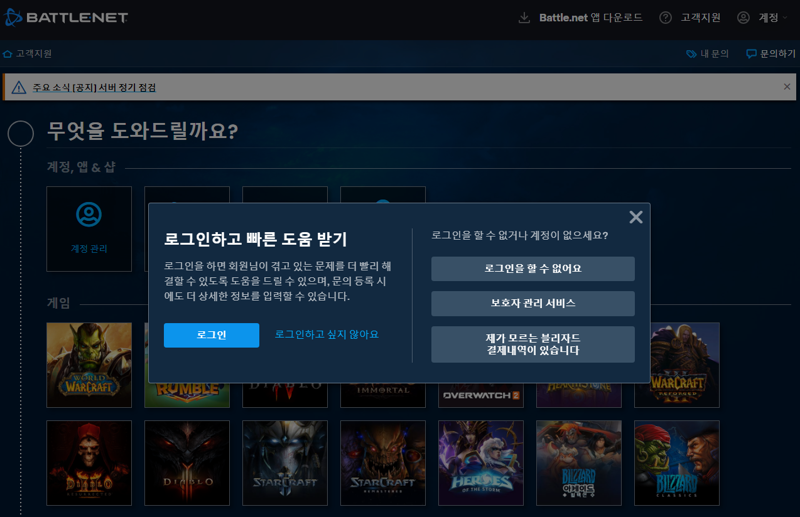This screenshot has width=800, height=517.
Task: Select the World of Warcraft game tile
Action: click(x=89, y=365)
